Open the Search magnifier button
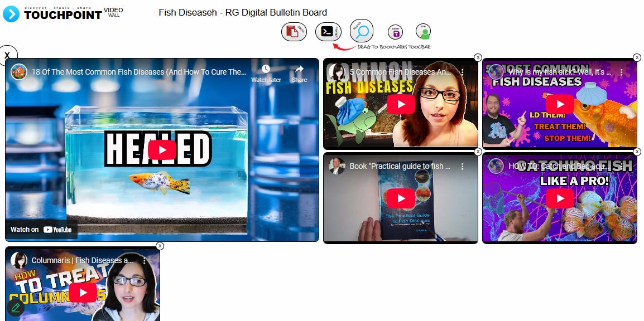Screen dimensions: 644x321 pos(362,31)
